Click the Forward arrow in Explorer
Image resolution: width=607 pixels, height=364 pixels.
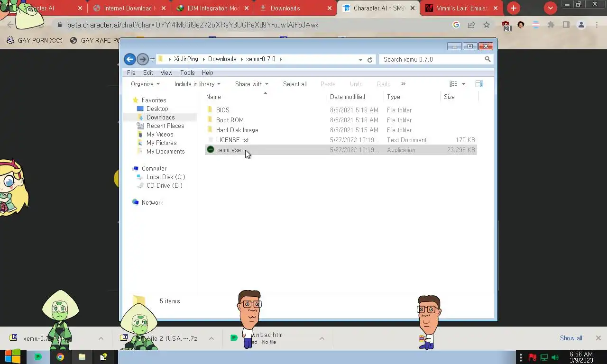pos(142,59)
